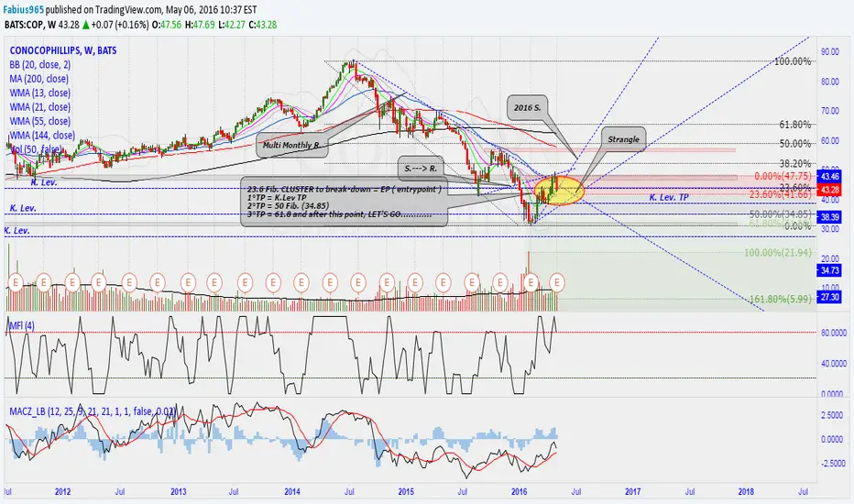Click the 61.80% retracement label near 70.00

(795, 125)
